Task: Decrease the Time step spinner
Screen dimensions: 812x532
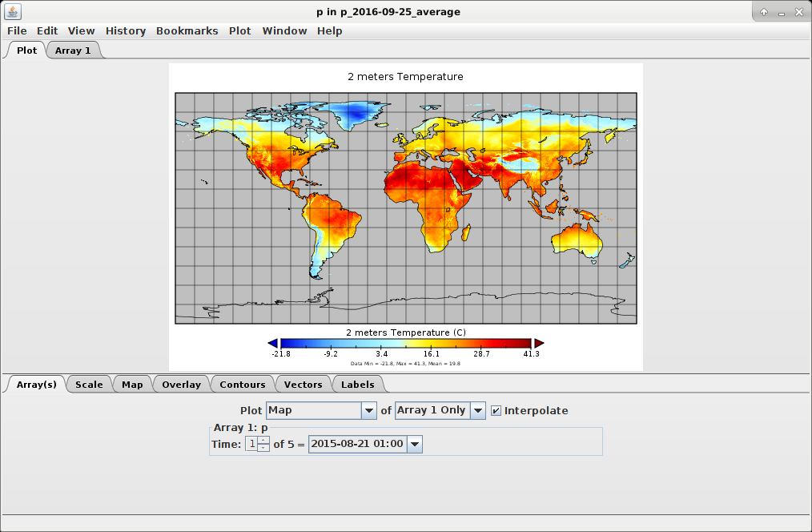Action: [x=263, y=448]
